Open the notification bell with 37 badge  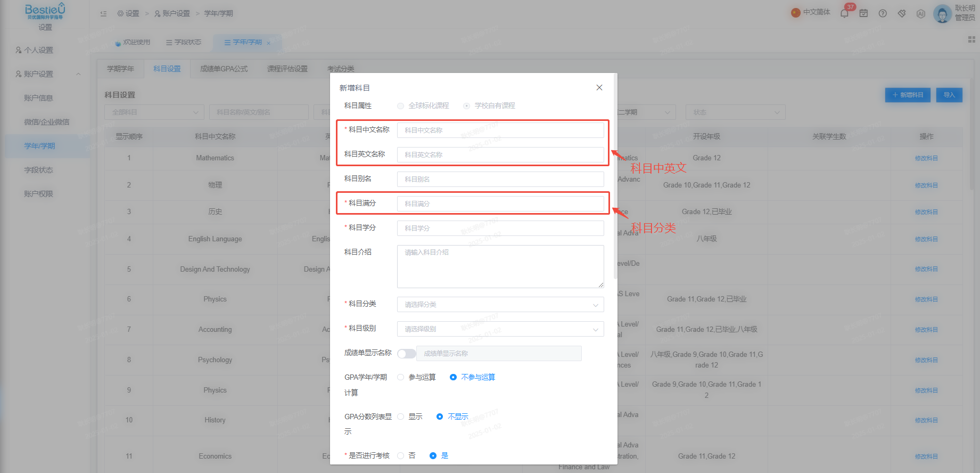(844, 13)
